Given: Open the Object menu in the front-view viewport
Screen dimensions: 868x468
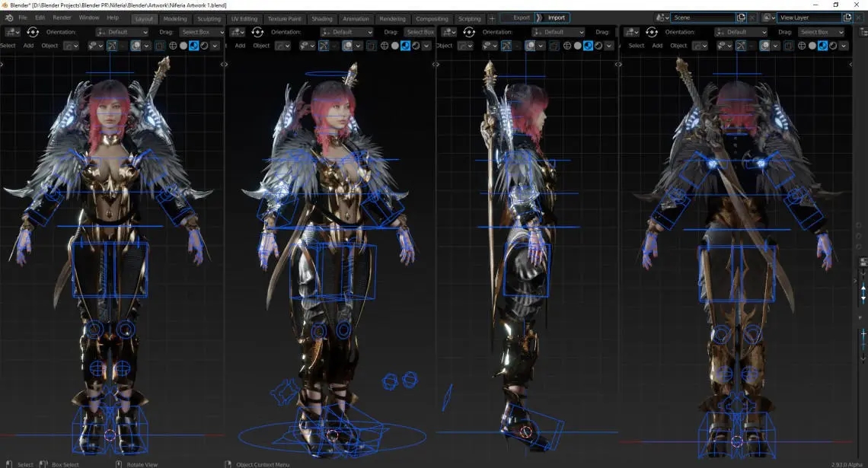Looking at the screenshot, I should point(49,46).
